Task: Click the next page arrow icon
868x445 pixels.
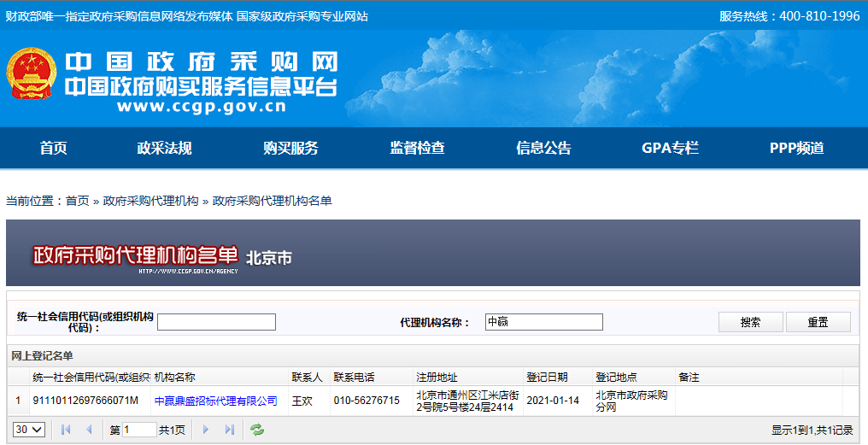Action: pyautogui.click(x=205, y=430)
